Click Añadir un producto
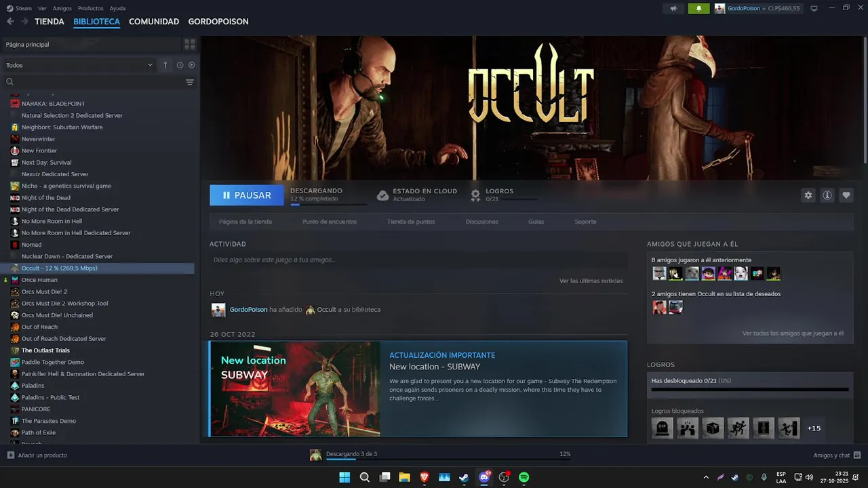The width and height of the screenshot is (868, 488). click(x=42, y=455)
